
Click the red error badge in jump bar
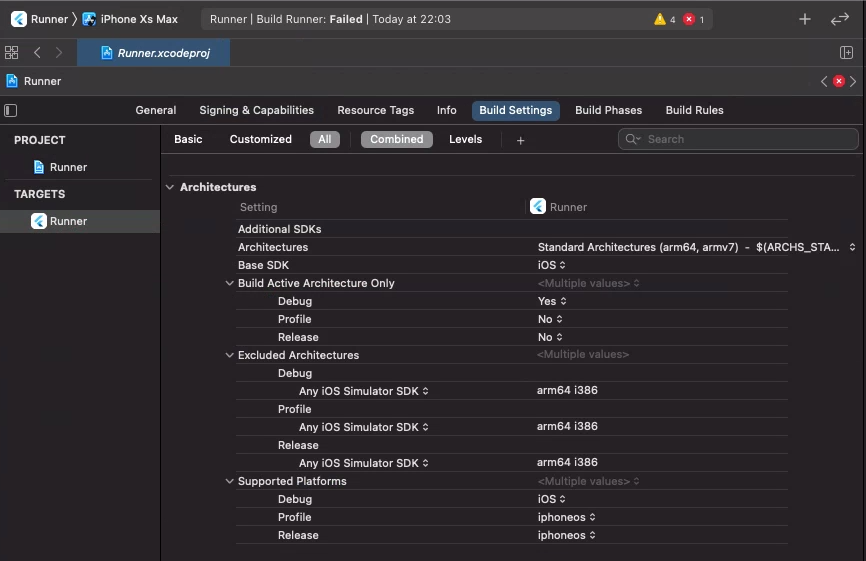[838, 81]
